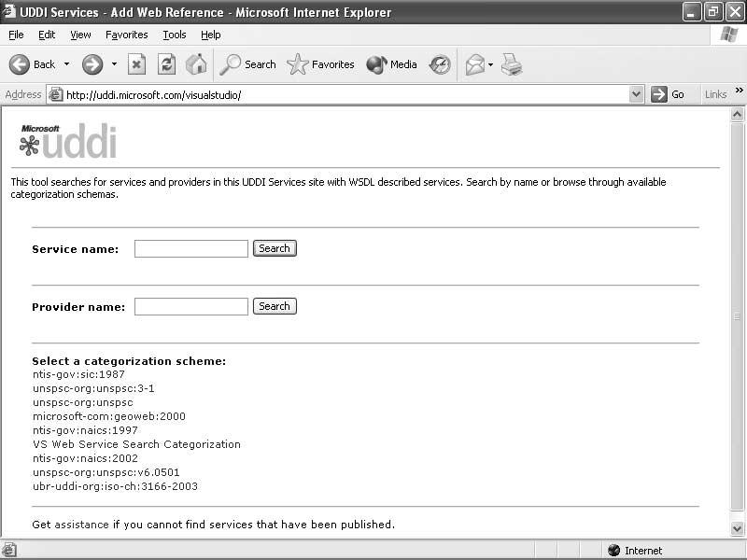The width and height of the screenshot is (747, 560).
Task: Expand the Links toolbar chevron
Action: 739,90
